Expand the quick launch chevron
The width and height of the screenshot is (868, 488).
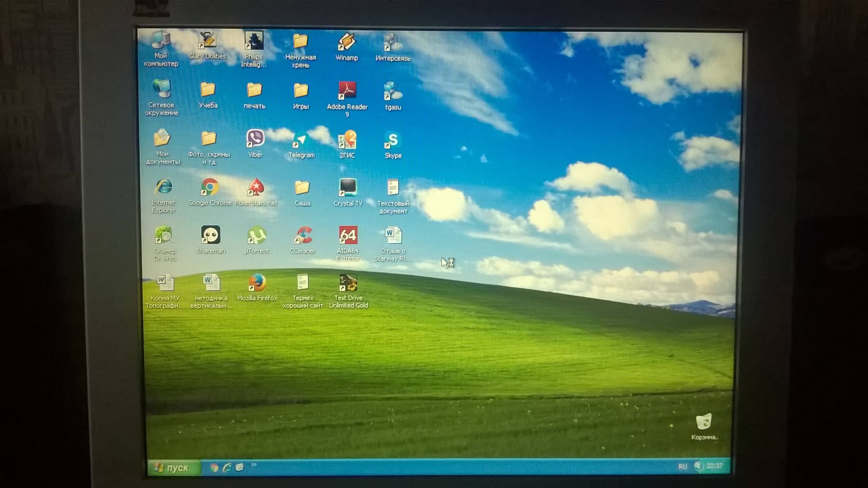pos(254,465)
